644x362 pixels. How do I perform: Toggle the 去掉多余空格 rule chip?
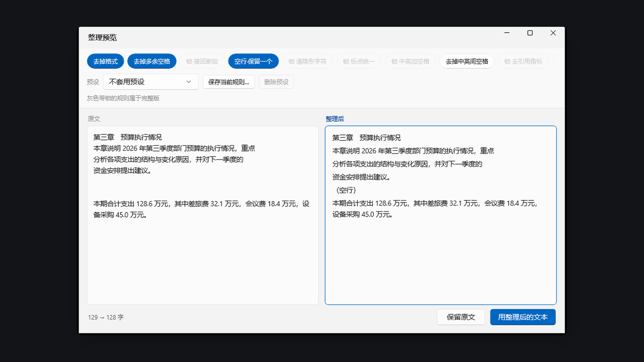[152, 61]
